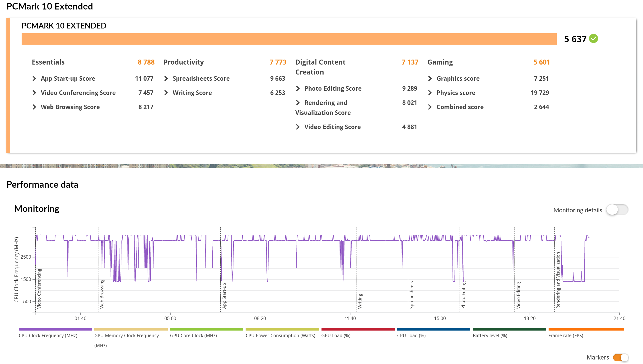643x364 pixels.
Task: Click the Video Editing value 4 881
Action: coord(410,127)
